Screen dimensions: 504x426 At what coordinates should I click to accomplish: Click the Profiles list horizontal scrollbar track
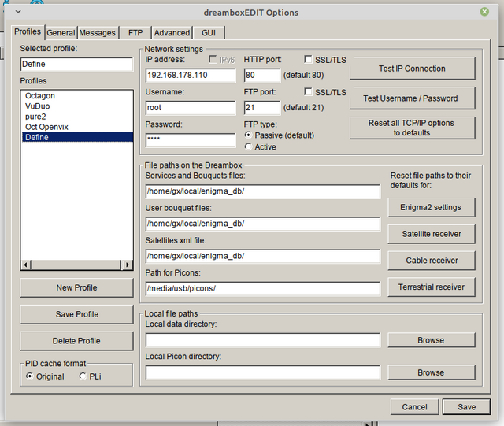click(x=76, y=265)
